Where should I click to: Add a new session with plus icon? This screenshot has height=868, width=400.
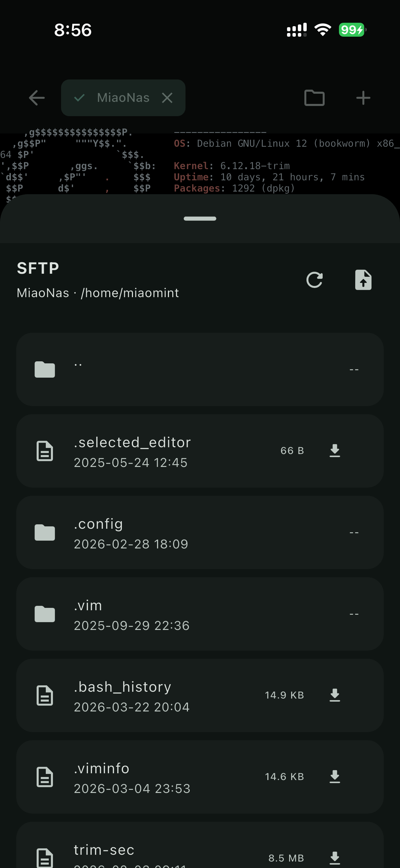tap(363, 98)
